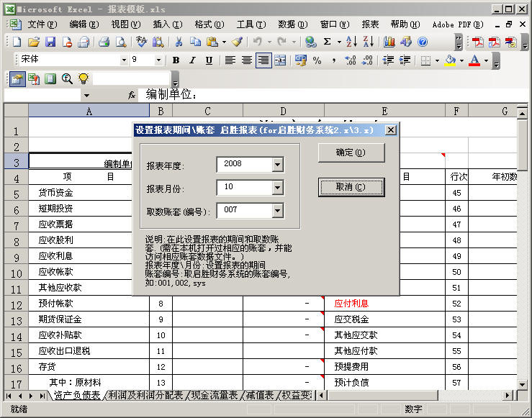
Task: Click the 报表月份 value field showing 10
Action: coord(245,187)
